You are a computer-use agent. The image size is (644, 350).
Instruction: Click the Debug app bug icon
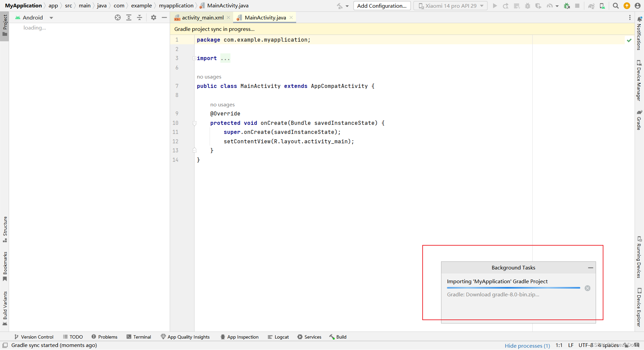click(x=528, y=6)
